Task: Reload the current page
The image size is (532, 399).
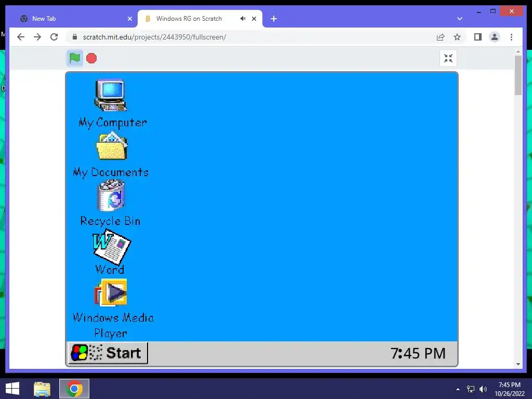Action: (x=54, y=37)
